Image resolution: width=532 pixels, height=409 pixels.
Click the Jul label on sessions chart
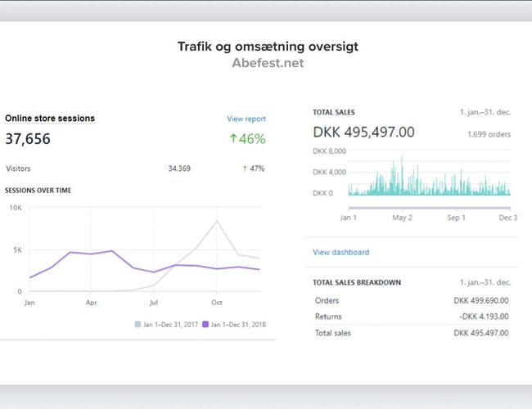(154, 303)
